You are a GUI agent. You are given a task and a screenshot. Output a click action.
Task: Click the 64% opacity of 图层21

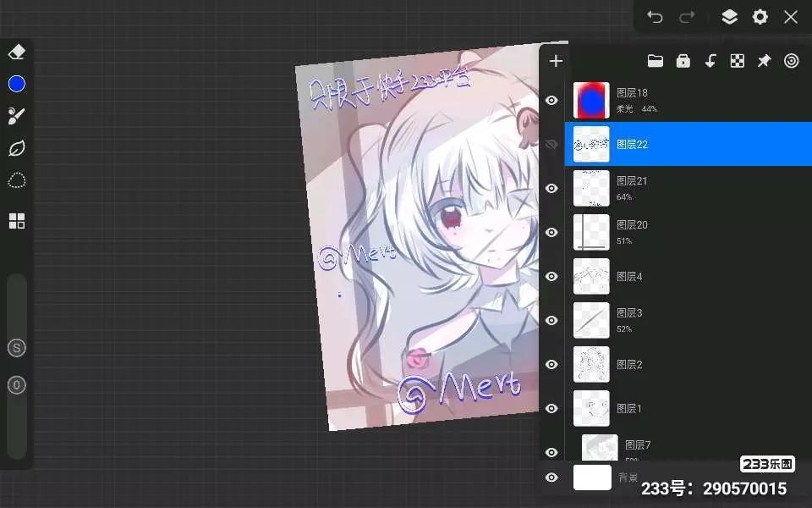(624, 197)
